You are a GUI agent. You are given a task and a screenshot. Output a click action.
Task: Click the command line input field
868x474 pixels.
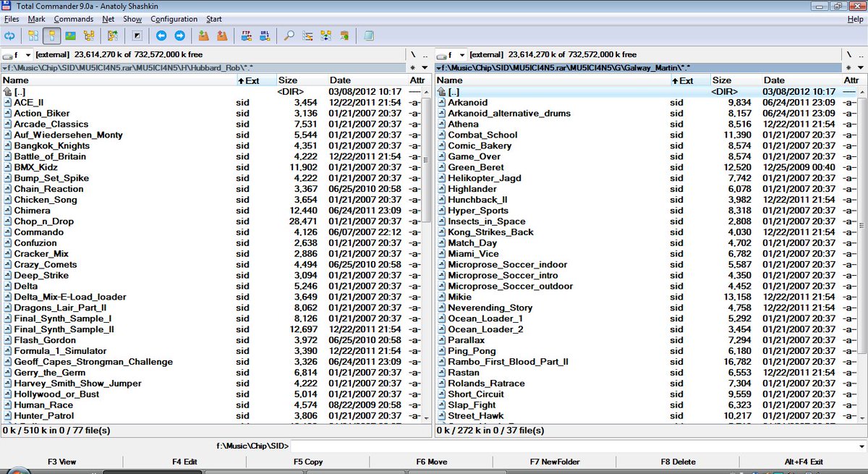click(x=577, y=446)
